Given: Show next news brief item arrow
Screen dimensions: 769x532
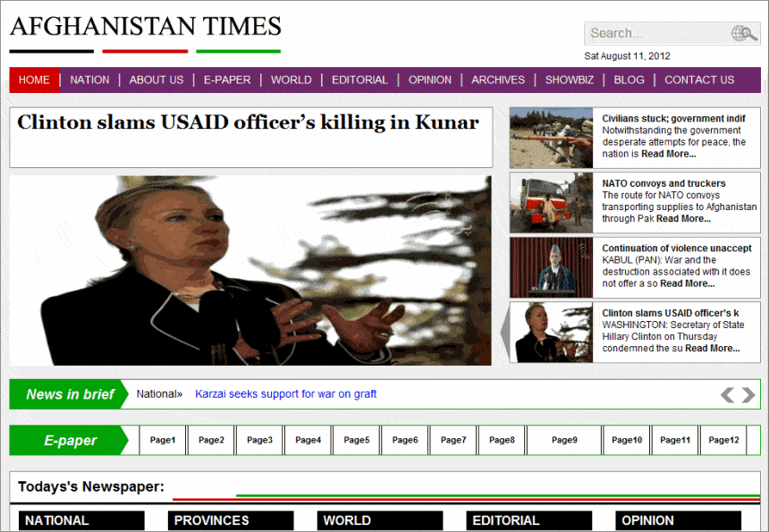Looking at the screenshot, I should tap(748, 394).
